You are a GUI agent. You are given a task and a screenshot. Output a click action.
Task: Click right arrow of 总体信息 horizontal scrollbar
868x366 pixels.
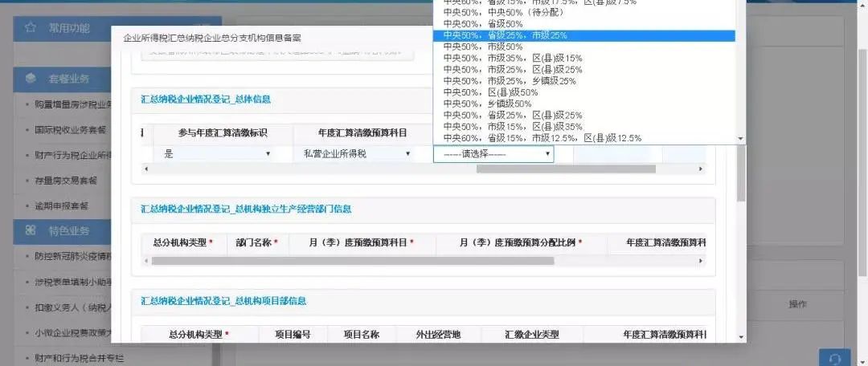click(700, 169)
